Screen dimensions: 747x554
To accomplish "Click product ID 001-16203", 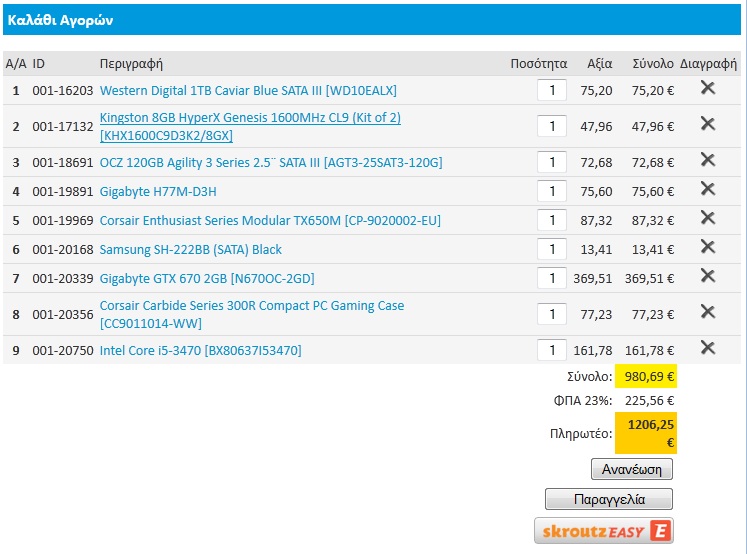I will [x=62, y=91].
